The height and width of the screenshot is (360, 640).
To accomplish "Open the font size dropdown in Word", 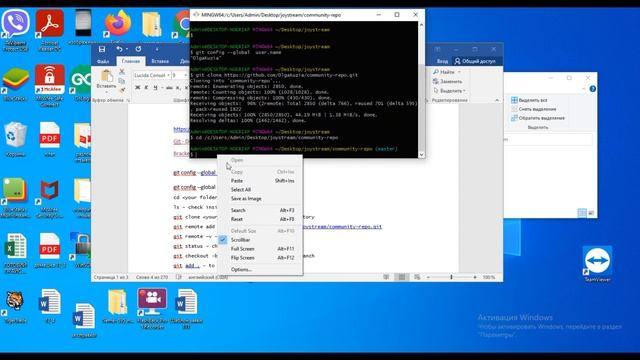I will [x=186, y=76].
